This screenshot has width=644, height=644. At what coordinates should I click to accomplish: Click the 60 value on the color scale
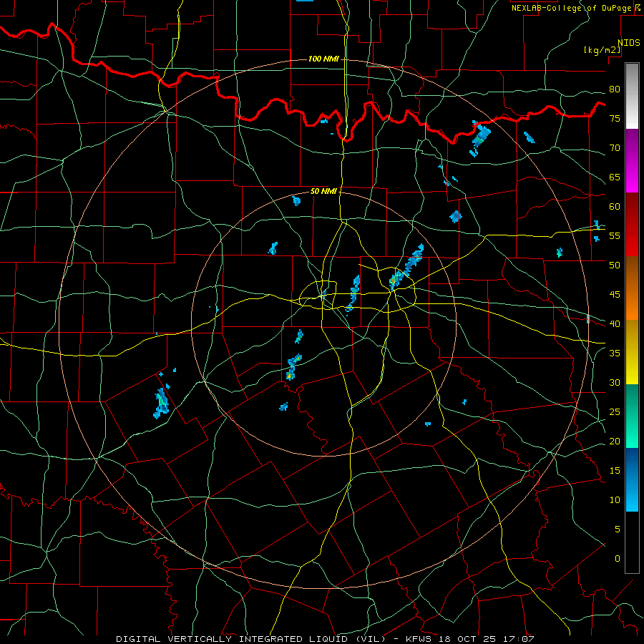(615, 206)
